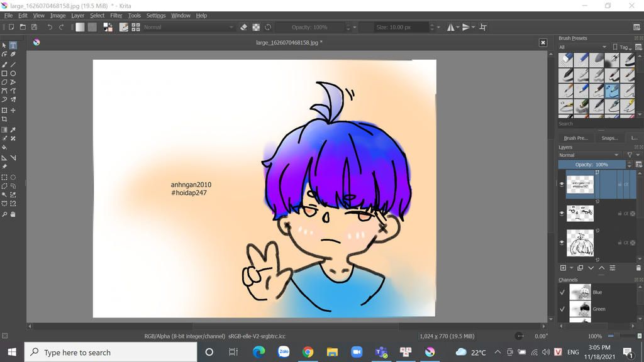Hide the face sketch layer eye icon

click(562, 214)
